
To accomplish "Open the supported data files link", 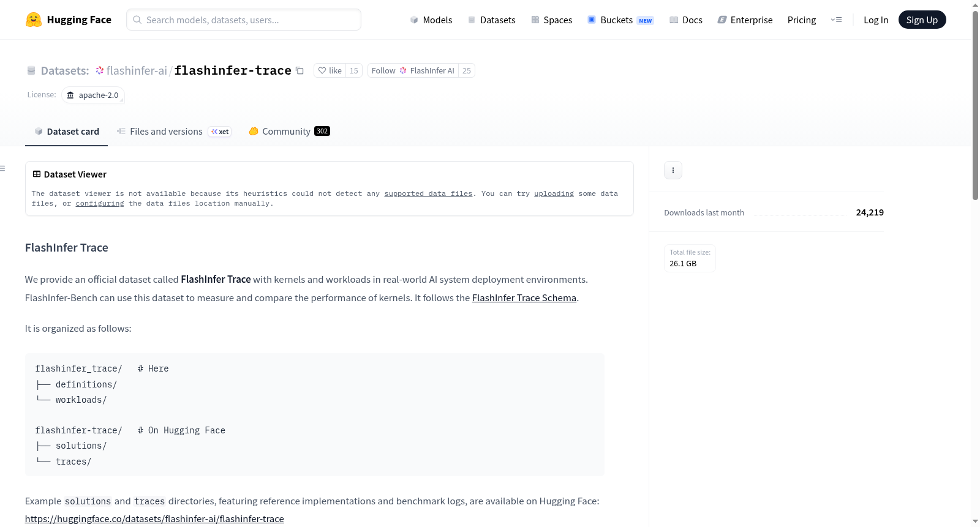I will point(428,193).
